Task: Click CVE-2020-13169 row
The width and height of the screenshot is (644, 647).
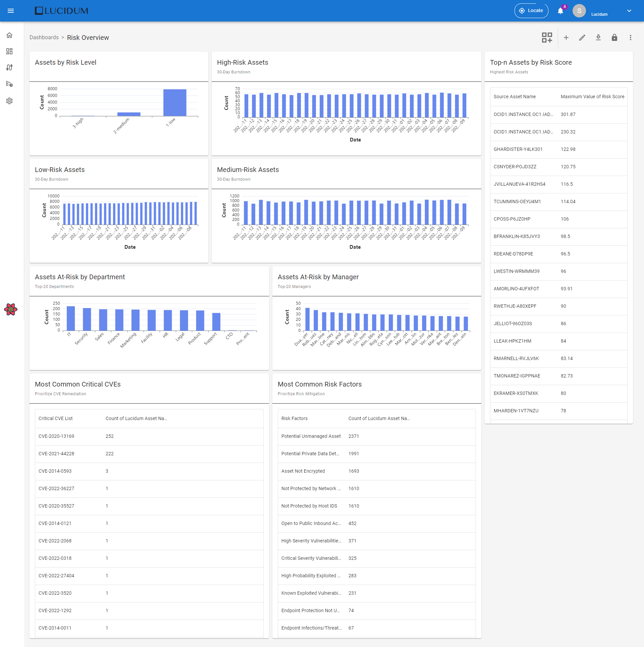Action: [149, 436]
